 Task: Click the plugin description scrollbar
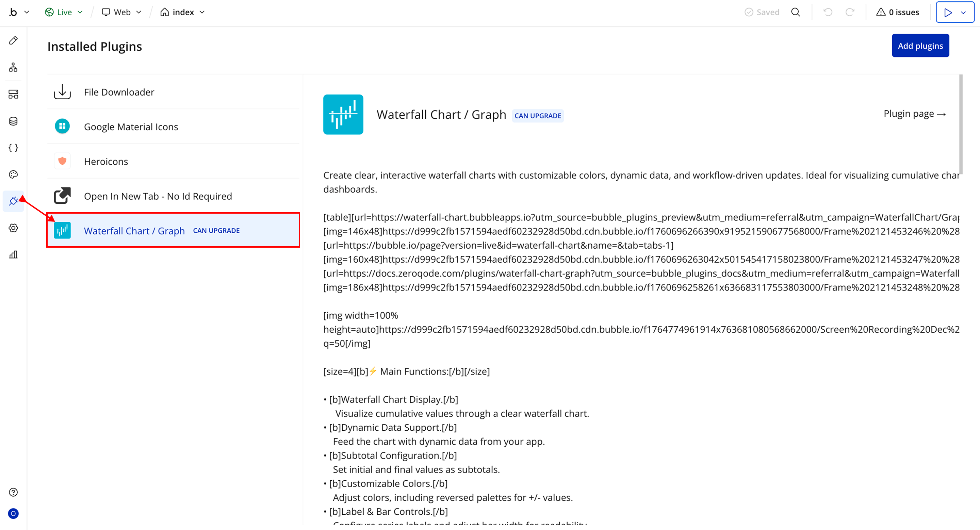coord(961,124)
